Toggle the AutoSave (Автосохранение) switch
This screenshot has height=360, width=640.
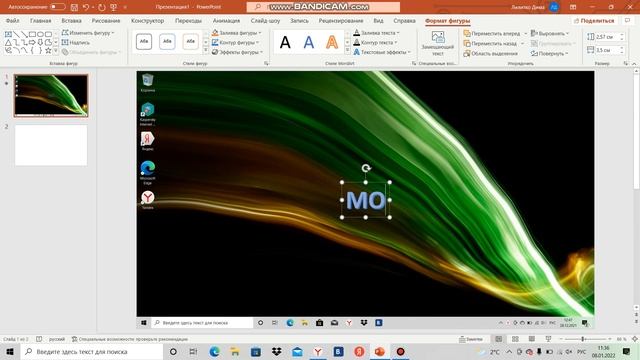(57, 7)
